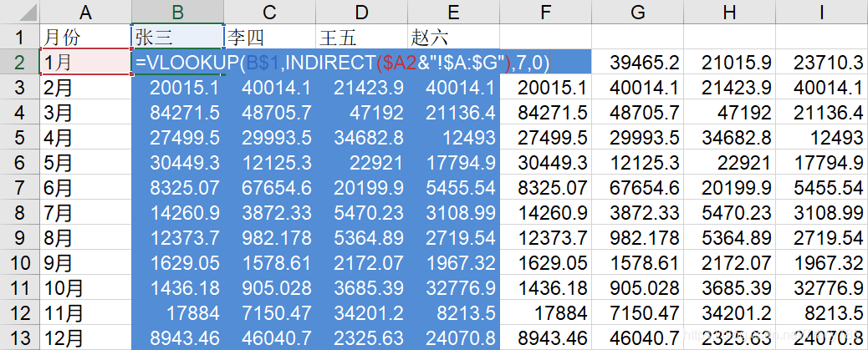Select column I header
The height and width of the screenshot is (350, 868).
pyautogui.click(x=821, y=12)
